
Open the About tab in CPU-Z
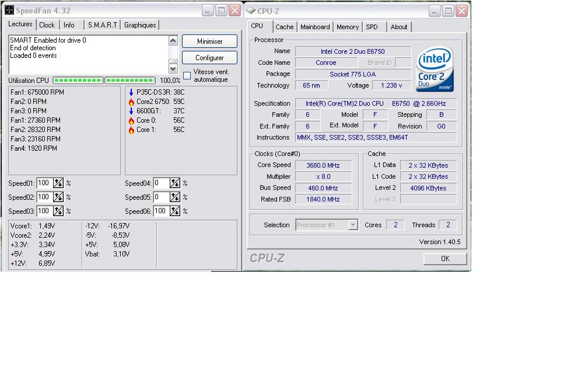pos(398,27)
